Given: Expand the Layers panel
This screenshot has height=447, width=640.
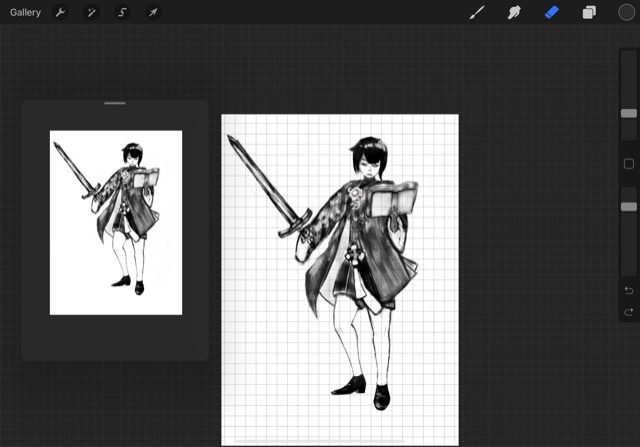Looking at the screenshot, I should pos(589,13).
